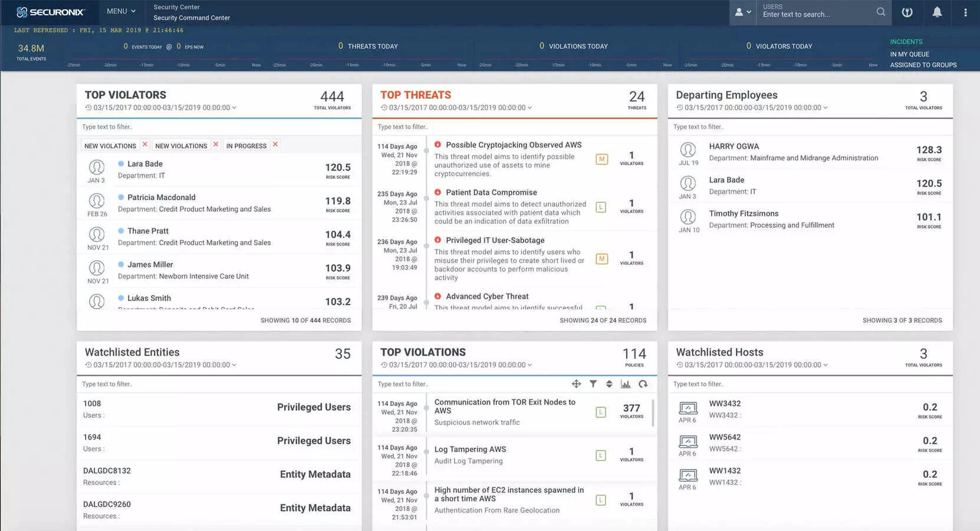This screenshot has height=531, width=980.
Task: Open the bar chart view in Top Violations
Action: coord(626,384)
